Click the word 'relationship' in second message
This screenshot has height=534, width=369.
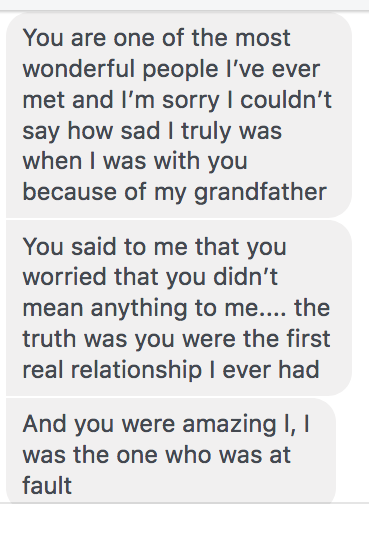[136, 371]
